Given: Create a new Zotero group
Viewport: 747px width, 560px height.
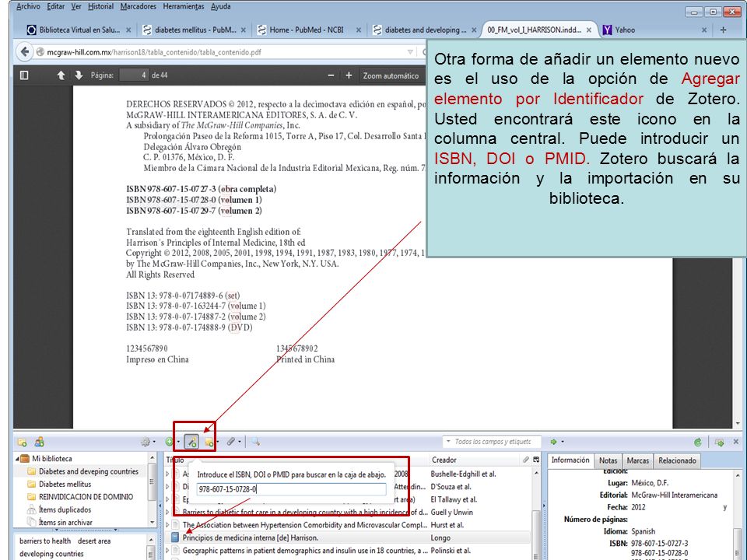Looking at the screenshot, I should tap(39, 443).
